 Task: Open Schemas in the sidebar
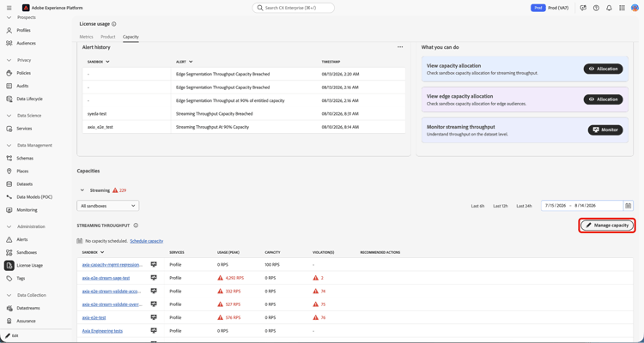pyautogui.click(x=25, y=158)
